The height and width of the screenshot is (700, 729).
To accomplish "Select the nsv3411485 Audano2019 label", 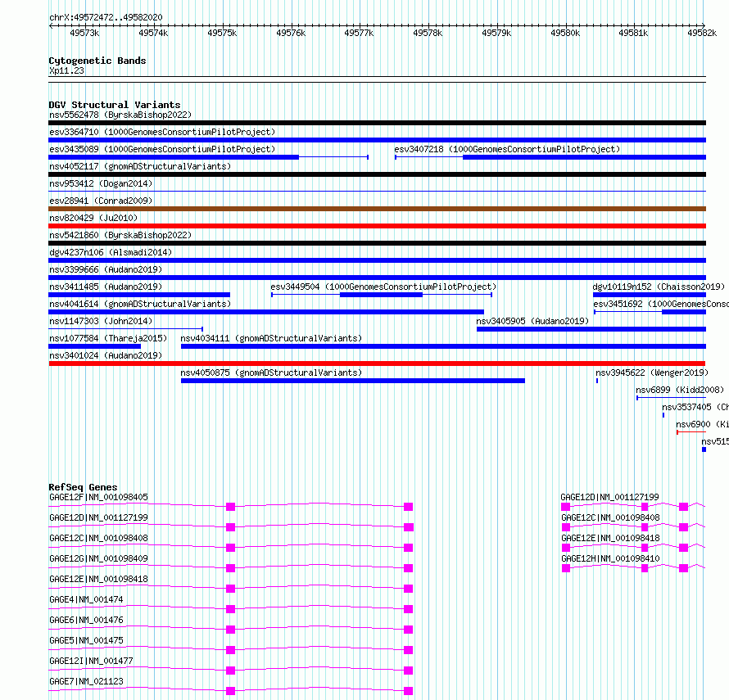I will 106,287.
